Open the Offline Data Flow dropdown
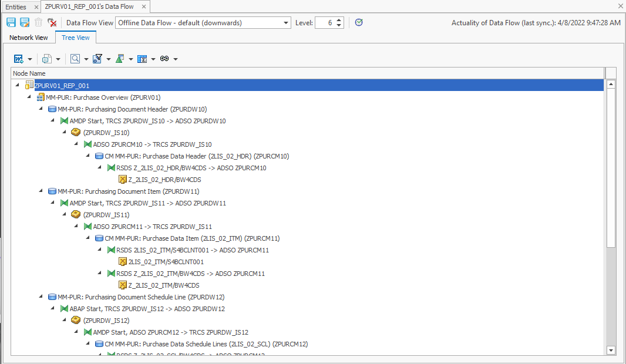 click(286, 22)
